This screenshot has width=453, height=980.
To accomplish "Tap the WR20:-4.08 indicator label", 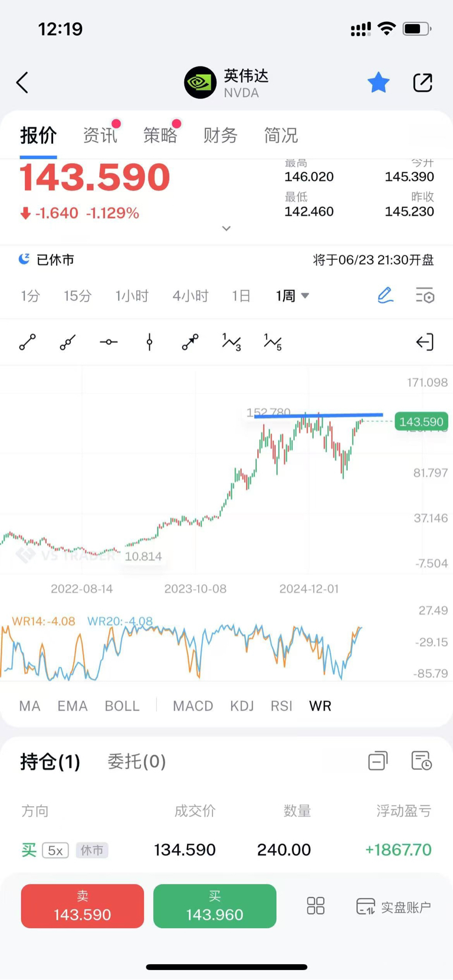I will (120, 621).
